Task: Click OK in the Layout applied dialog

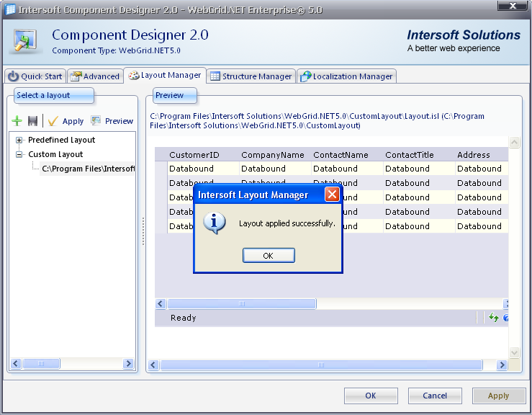Action: (269, 255)
